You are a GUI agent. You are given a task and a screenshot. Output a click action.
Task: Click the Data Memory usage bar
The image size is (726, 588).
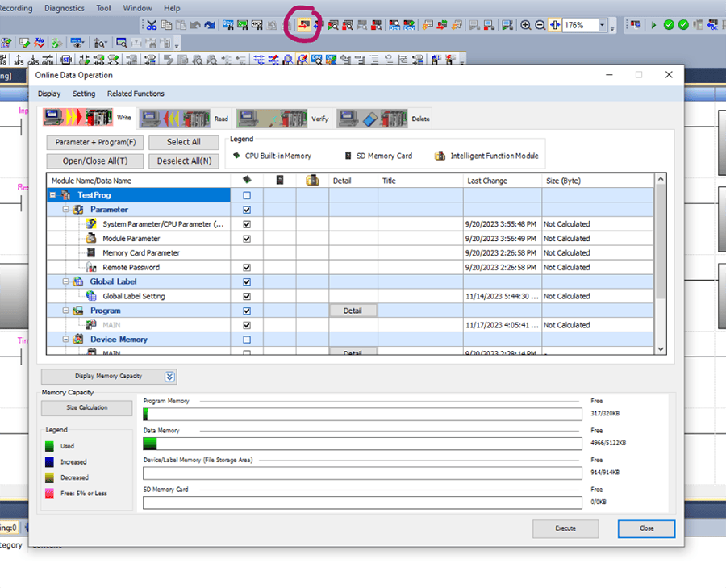(x=362, y=444)
